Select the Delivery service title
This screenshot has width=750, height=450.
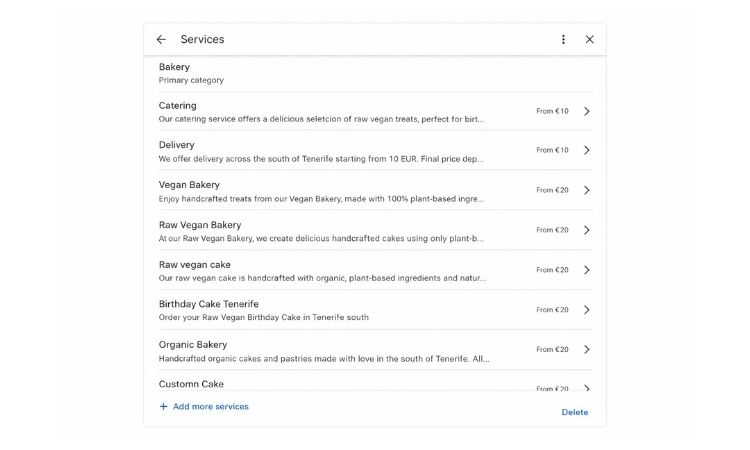(177, 145)
